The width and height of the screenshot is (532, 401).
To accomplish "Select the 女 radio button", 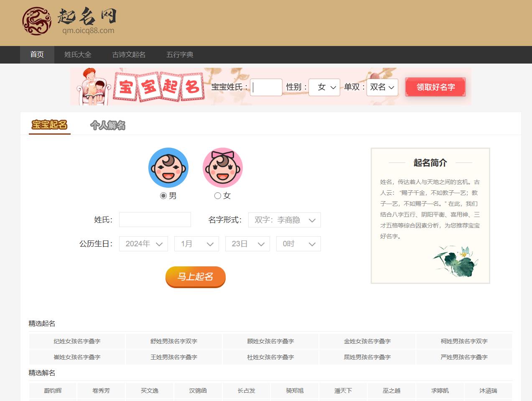I will point(217,195).
